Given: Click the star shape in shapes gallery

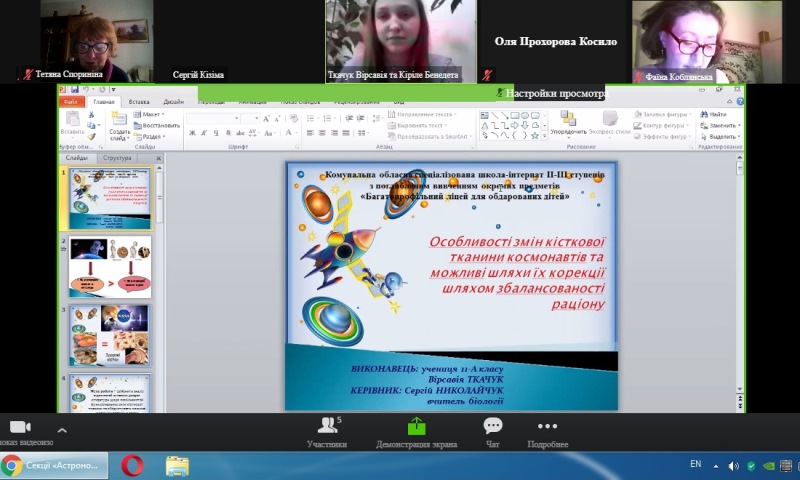Looking at the screenshot, I should click(x=535, y=136).
